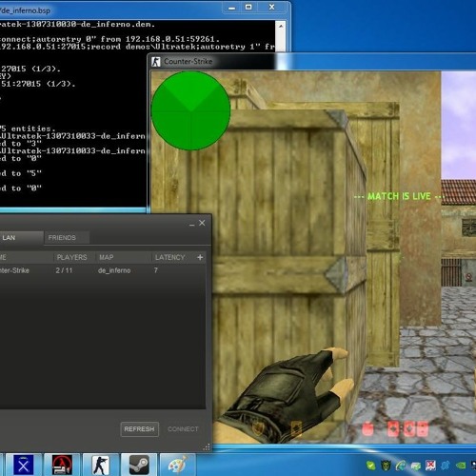The image size is (476, 476).
Task: Click the CONNECT button
Action: pos(183,429)
